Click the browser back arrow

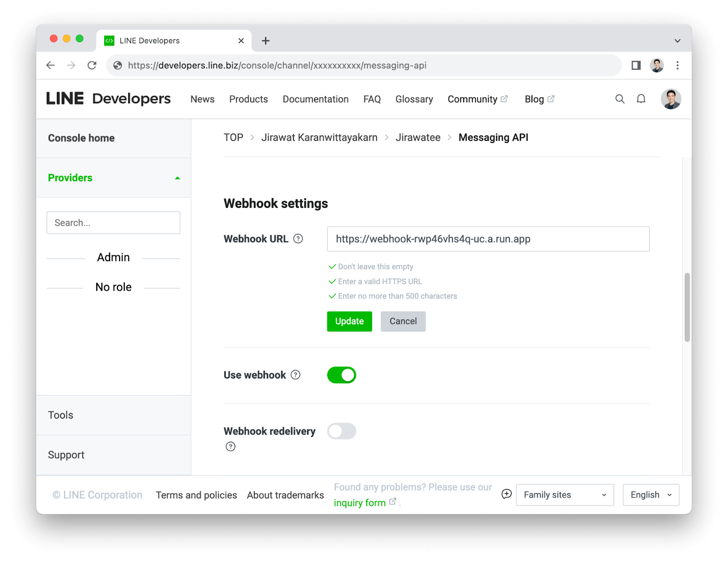pos(51,66)
